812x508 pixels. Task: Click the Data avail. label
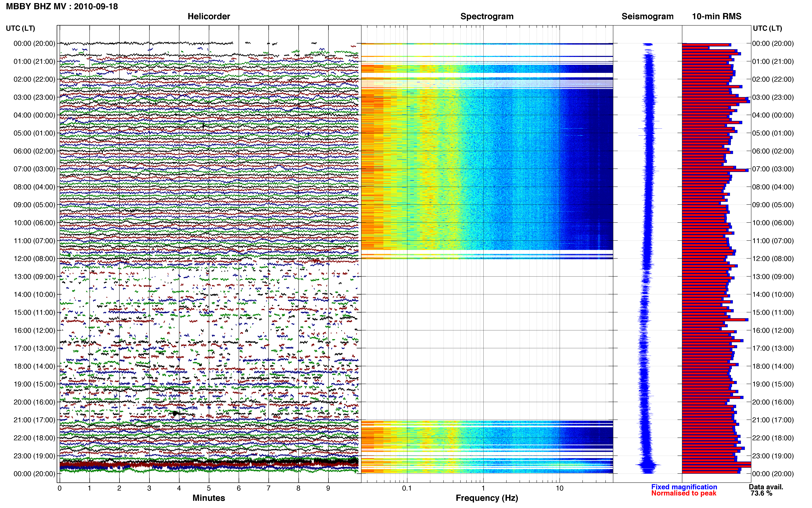click(766, 487)
